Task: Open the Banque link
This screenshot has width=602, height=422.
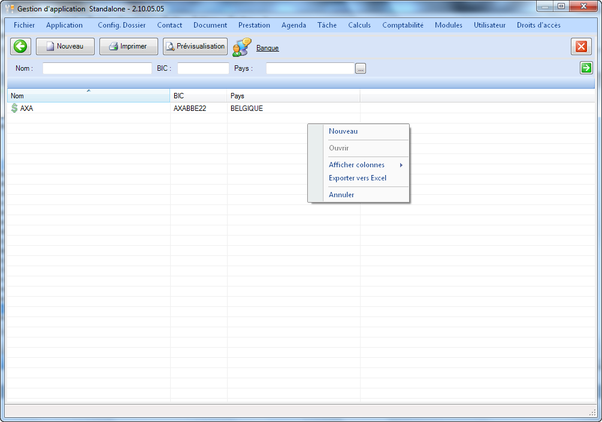Action: (x=268, y=48)
